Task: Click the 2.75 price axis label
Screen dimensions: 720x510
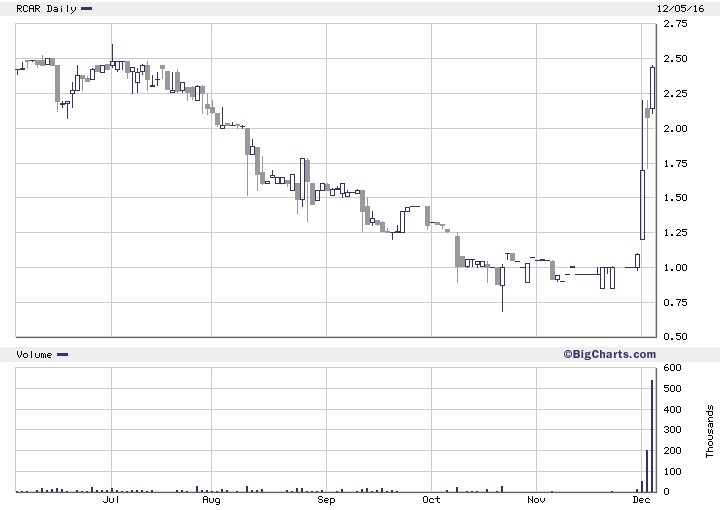Action: tap(675, 23)
